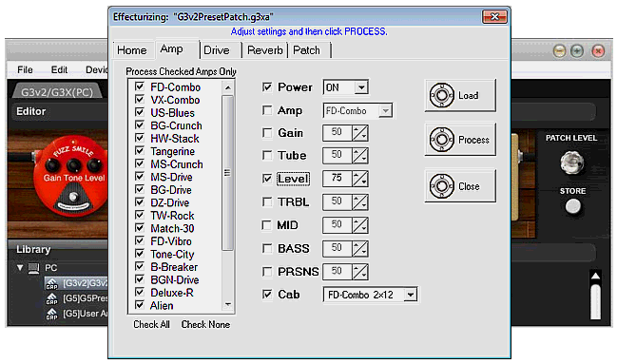Switch to the Home tab
This screenshot has width=617, height=364.
[x=132, y=50]
